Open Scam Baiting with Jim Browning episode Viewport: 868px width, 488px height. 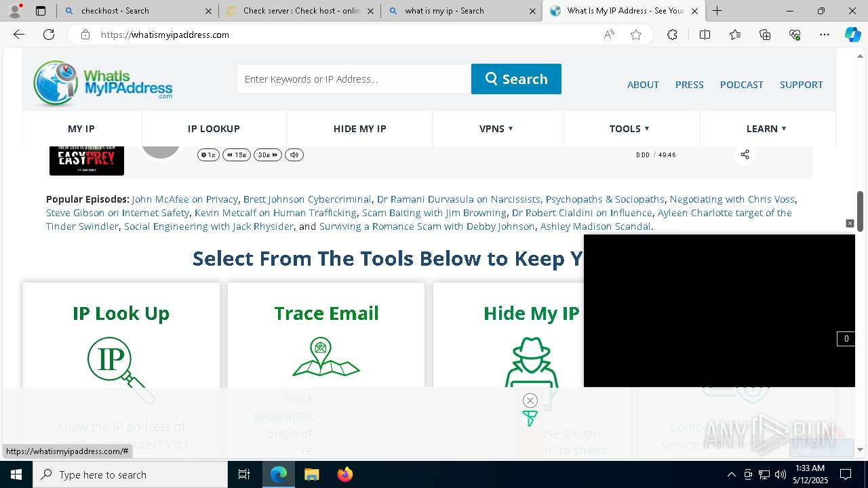434,213
